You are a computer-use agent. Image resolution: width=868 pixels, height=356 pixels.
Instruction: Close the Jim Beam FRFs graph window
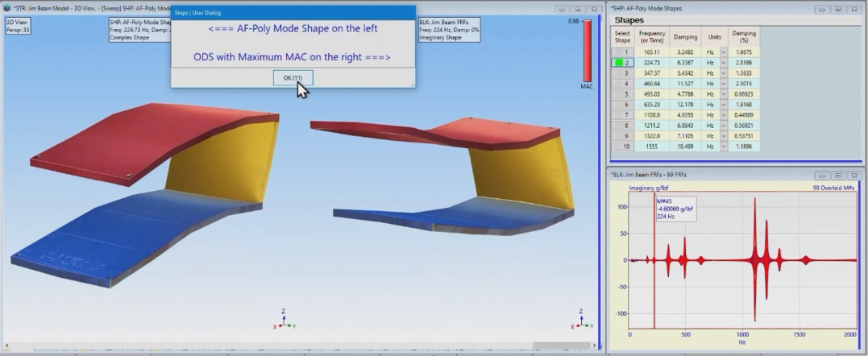click(854, 175)
